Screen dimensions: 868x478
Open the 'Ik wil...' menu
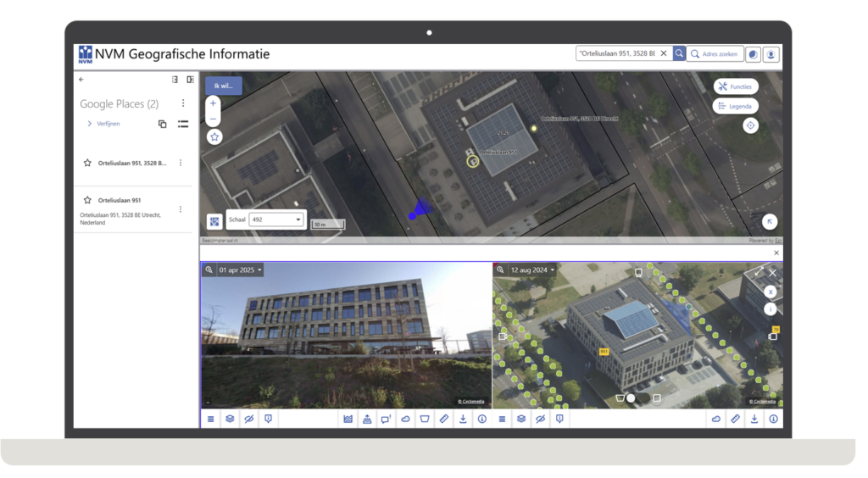click(x=224, y=86)
